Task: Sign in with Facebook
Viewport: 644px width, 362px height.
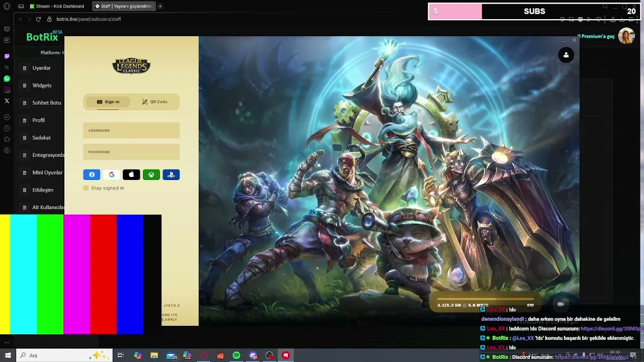Action: click(92, 174)
